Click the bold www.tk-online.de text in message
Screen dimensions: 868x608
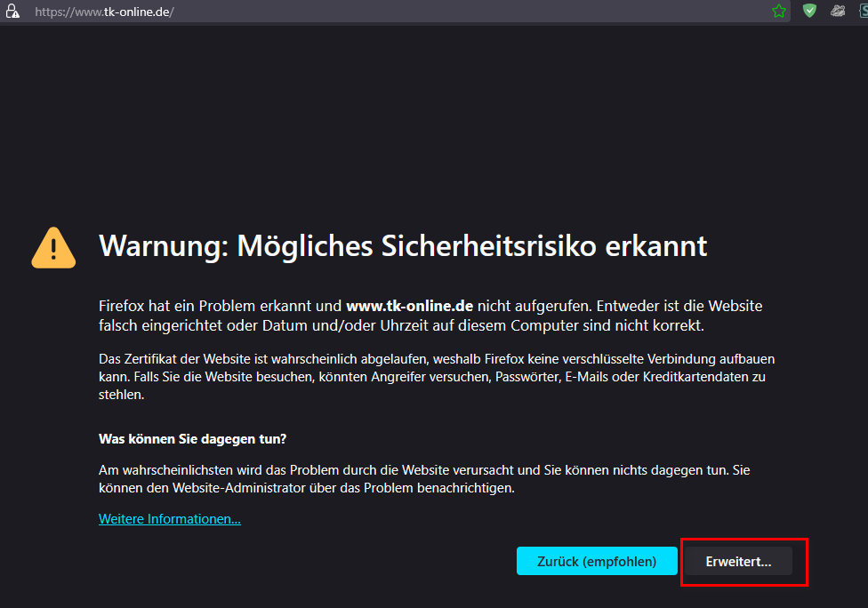tap(410, 306)
